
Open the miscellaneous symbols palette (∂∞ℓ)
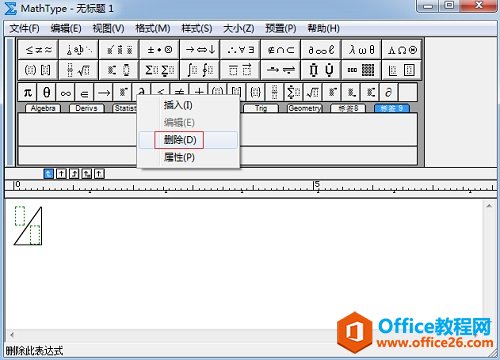[321, 50]
